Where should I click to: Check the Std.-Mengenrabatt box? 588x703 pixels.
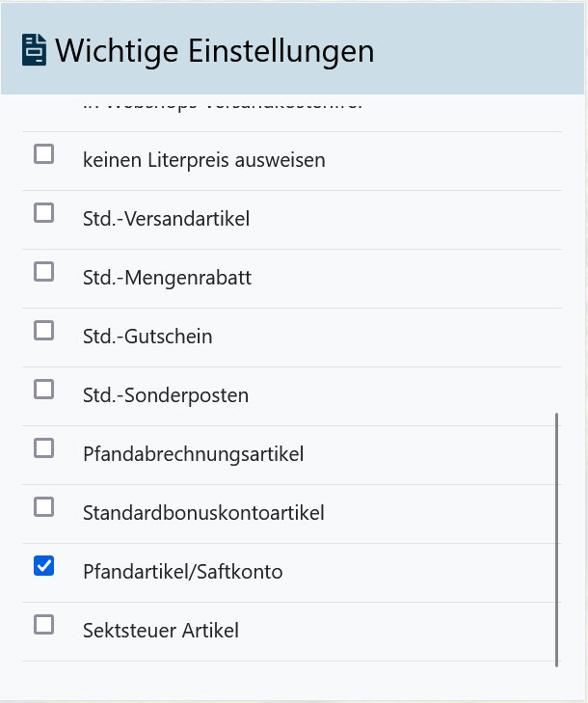click(x=43, y=271)
